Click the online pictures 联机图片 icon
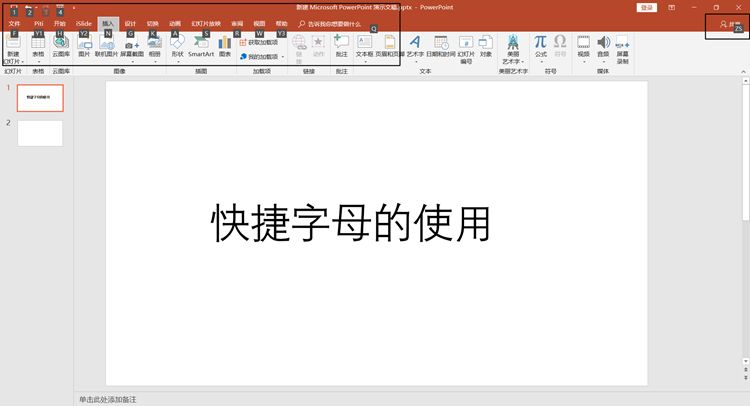 pos(106,43)
